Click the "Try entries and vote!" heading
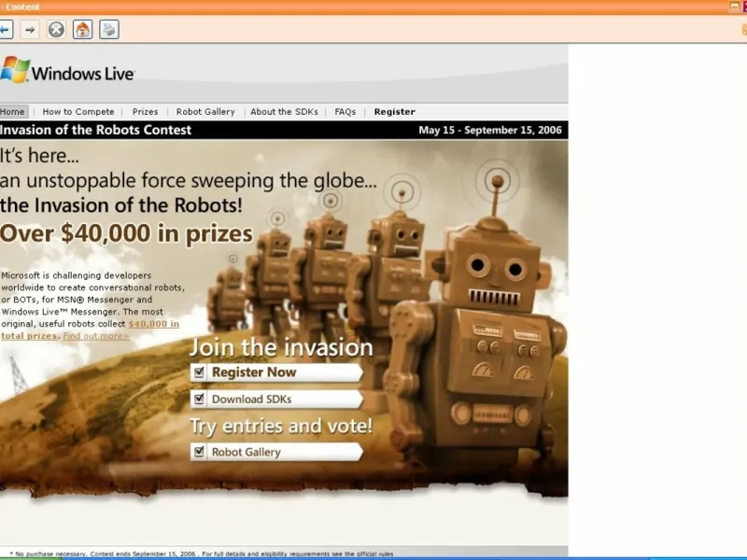Image resolution: width=747 pixels, height=560 pixels. [281, 426]
